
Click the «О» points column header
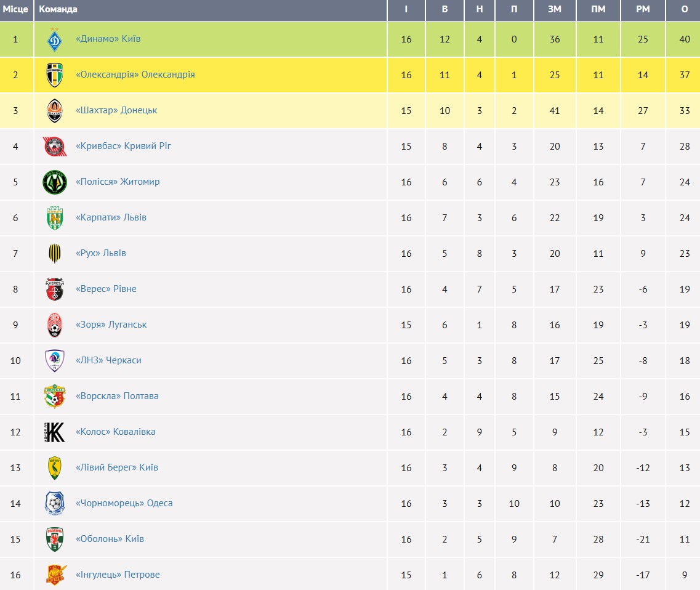[x=685, y=9]
